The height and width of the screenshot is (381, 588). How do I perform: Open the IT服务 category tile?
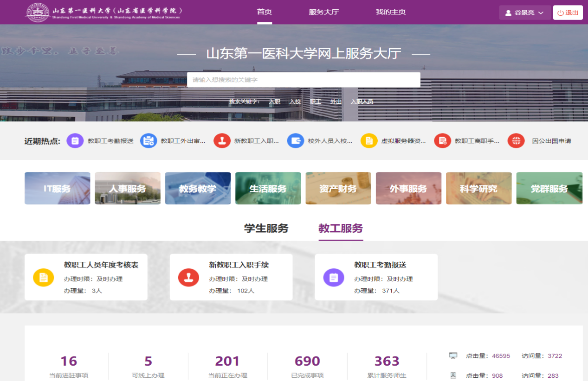click(57, 188)
